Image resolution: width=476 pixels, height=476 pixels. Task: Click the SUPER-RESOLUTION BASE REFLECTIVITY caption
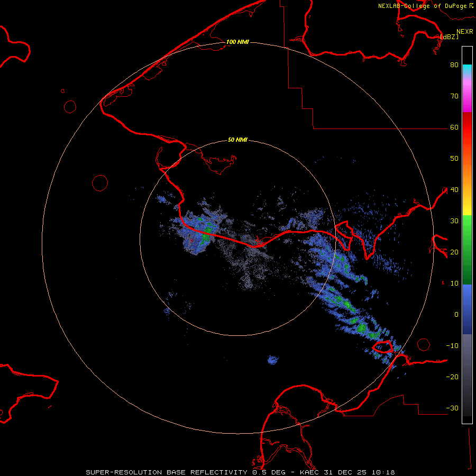(167, 472)
